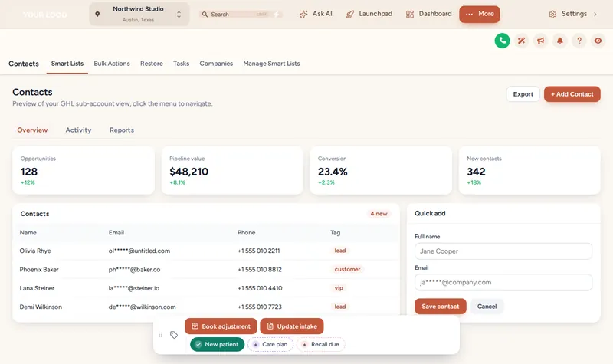Viewport: 613px width, 364px height.
Task: Click the lightning bolt quick actions icon
Action: point(277,14)
